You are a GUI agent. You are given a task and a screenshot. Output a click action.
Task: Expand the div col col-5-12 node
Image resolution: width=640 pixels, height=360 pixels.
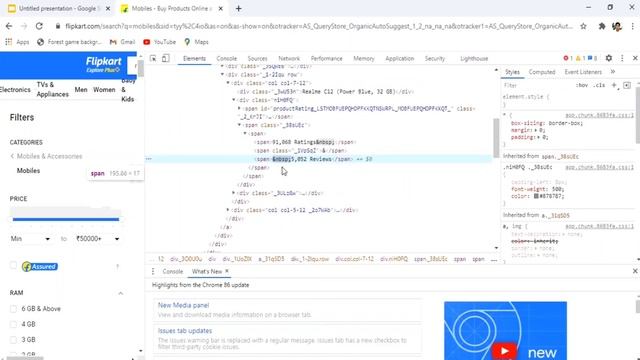(228, 210)
